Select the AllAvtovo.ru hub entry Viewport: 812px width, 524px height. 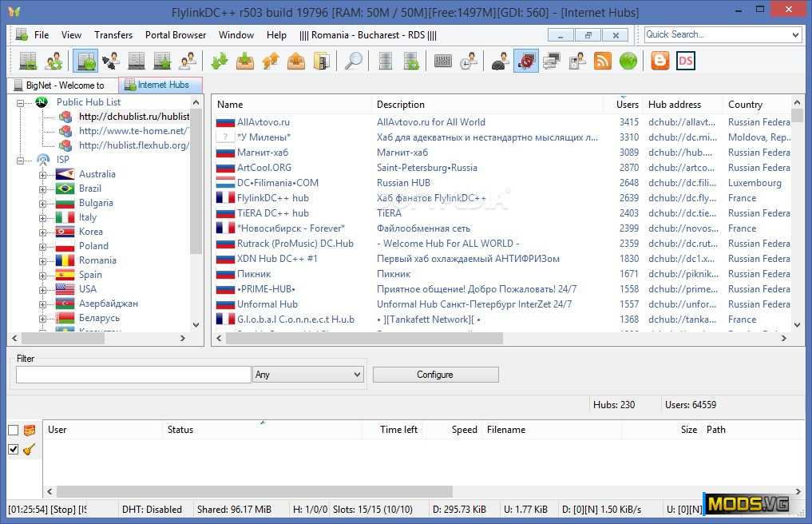(263, 122)
